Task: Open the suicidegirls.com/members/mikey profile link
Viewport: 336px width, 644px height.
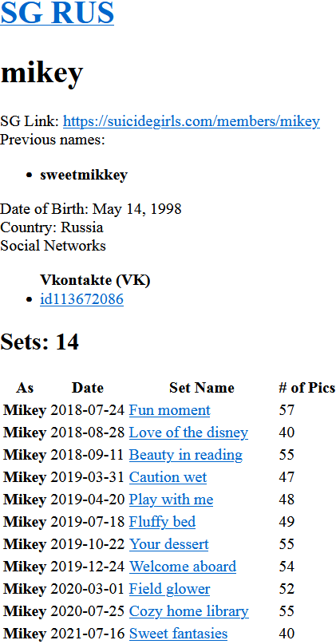Action: pos(192,121)
